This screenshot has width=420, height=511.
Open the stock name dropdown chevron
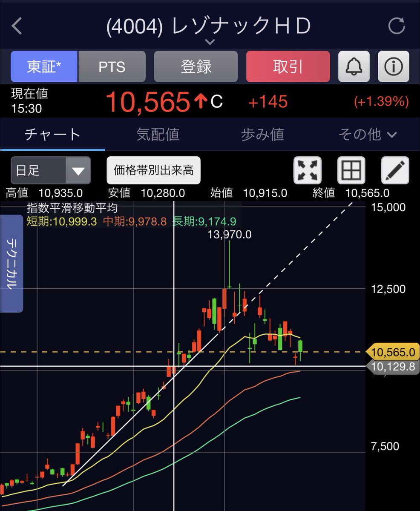[210, 42]
